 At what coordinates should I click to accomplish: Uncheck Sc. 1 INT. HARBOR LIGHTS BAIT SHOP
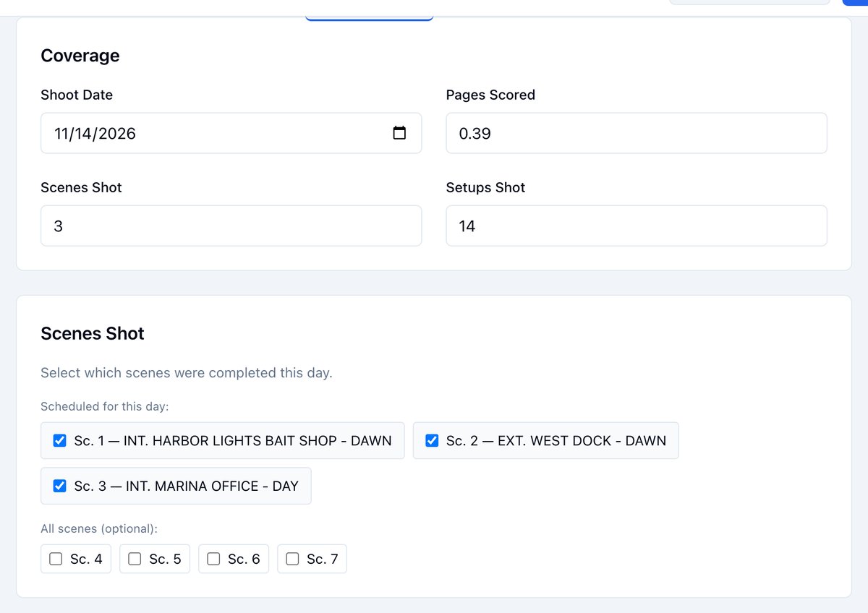coord(60,440)
